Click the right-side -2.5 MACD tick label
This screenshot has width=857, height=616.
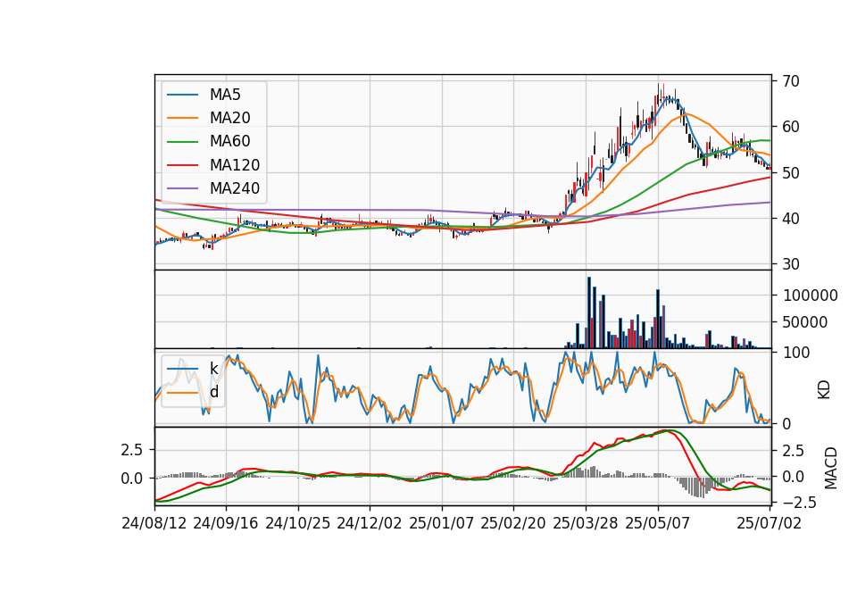click(799, 503)
